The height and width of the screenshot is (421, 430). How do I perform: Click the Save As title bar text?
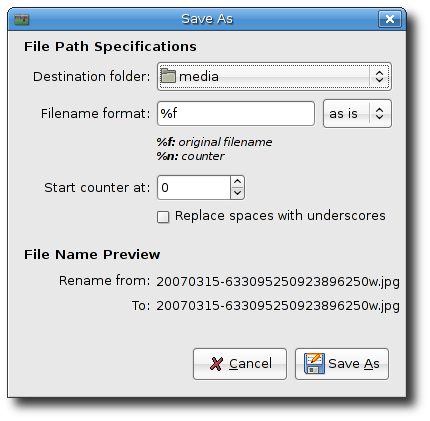pyautogui.click(x=207, y=19)
